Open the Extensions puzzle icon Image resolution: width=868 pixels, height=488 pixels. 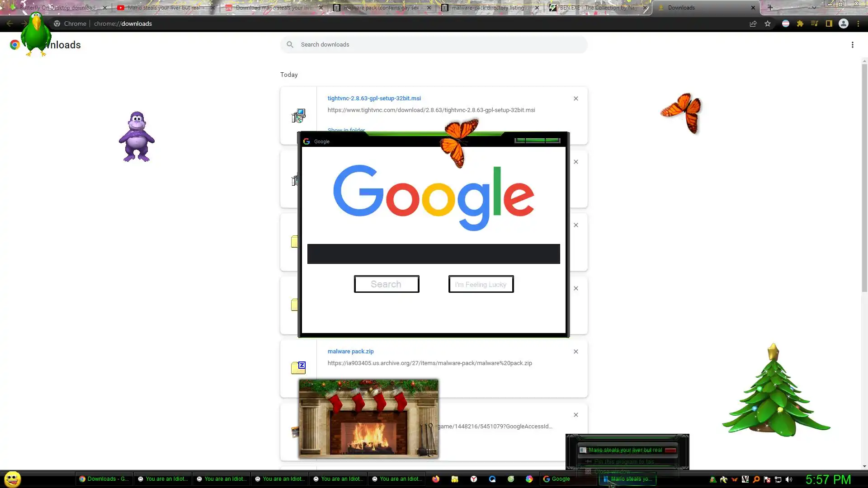tap(800, 23)
